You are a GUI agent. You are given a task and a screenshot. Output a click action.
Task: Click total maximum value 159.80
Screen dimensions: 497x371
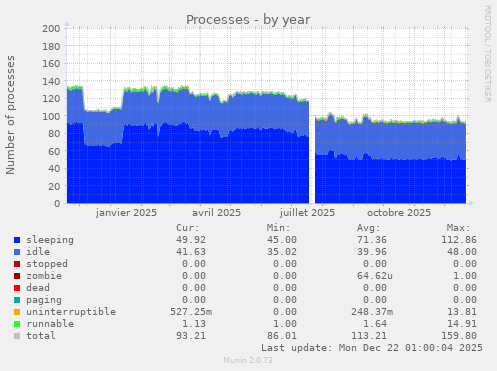(459, 336)
